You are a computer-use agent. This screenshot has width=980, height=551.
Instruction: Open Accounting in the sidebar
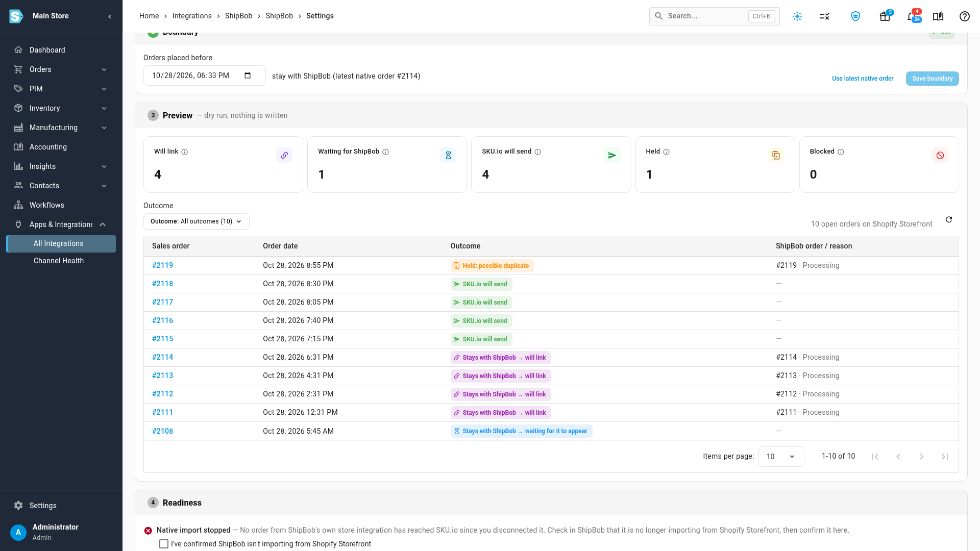tap(61, 147)
